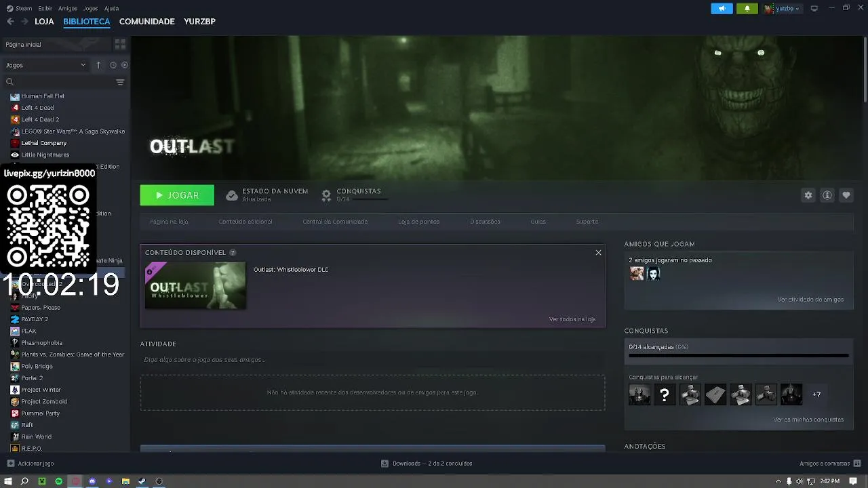Open Spotify from the taskbar
The width and height of the screenshot is (868, 488).
[58, 481]
